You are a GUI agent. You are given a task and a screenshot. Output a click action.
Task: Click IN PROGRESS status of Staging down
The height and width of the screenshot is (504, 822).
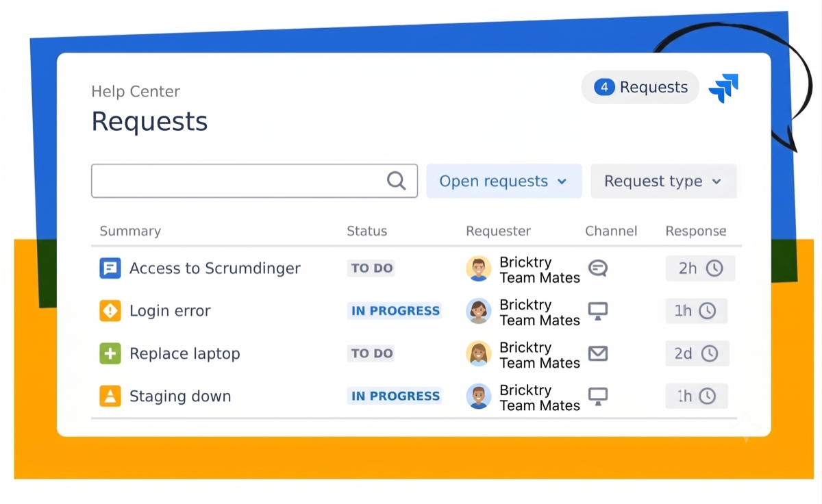click(x=395, y=396)
